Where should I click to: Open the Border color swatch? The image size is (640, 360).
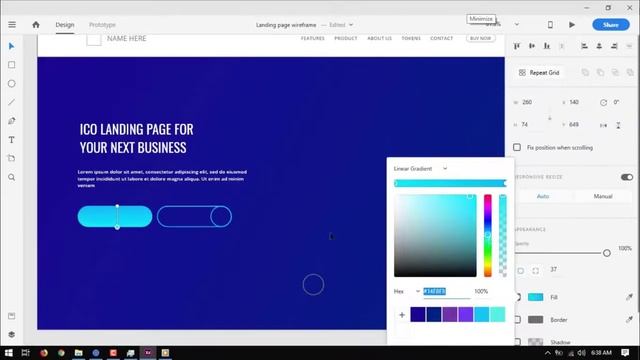535,320
